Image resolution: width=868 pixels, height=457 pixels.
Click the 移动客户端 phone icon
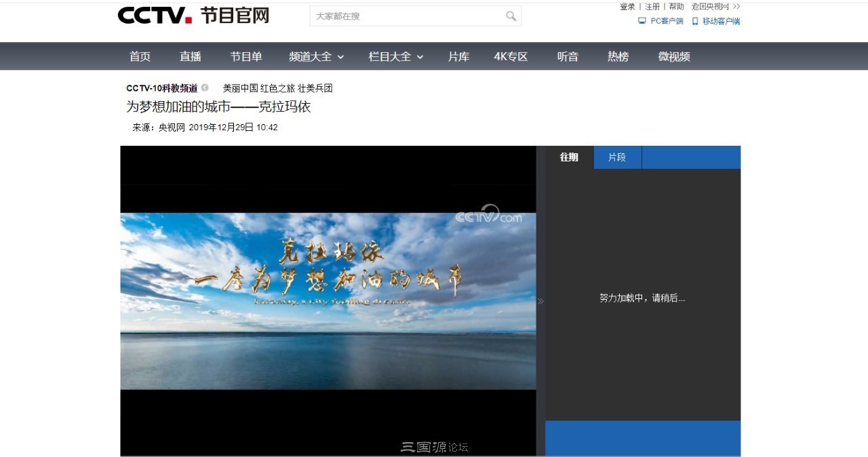click(x=695, y=21)
